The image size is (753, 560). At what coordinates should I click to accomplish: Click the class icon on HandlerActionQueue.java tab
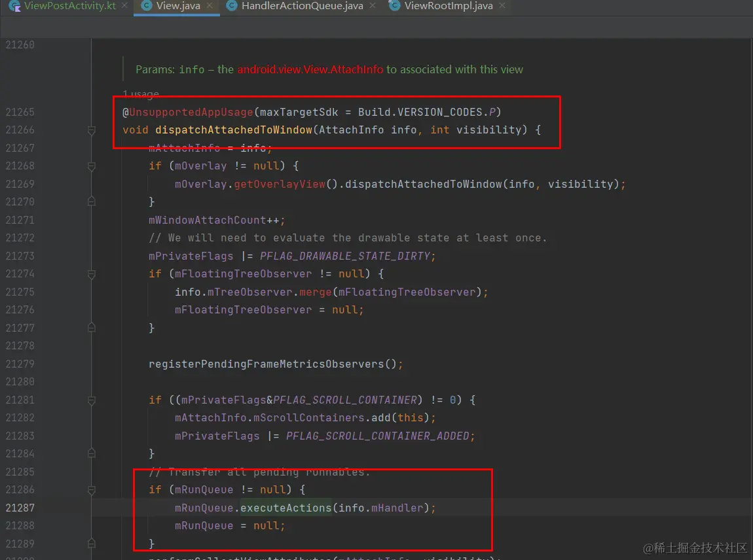point(232,6)
